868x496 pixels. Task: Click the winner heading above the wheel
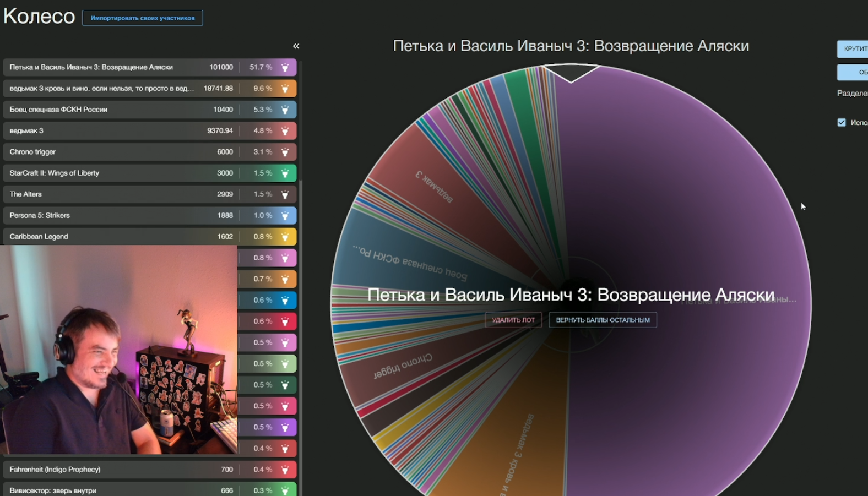[x=571, y=46]
